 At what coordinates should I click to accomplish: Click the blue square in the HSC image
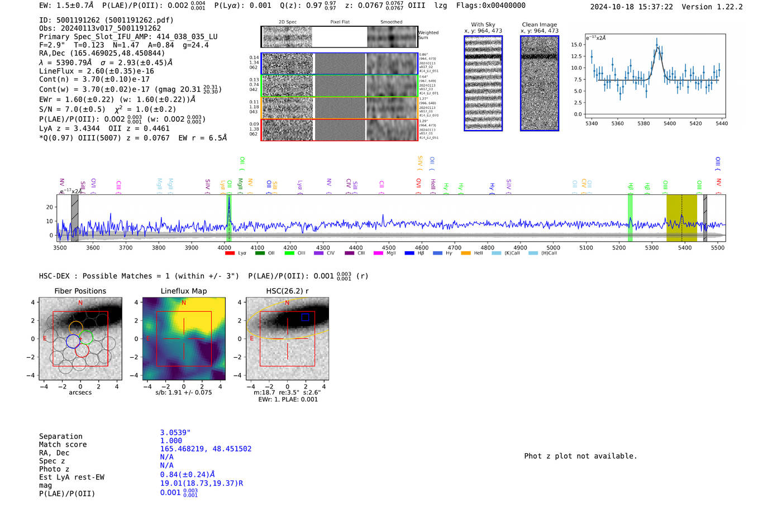[305, 318]
